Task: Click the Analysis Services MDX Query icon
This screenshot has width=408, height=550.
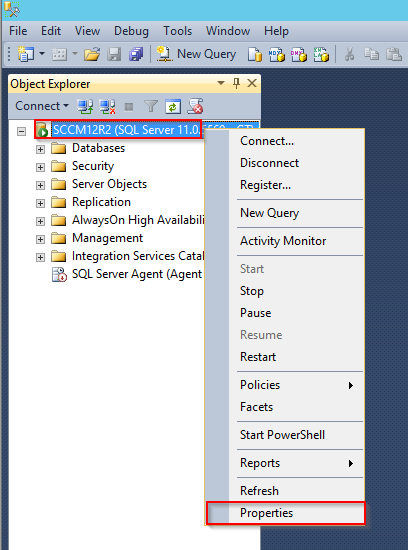Action: tap(276, 54)
